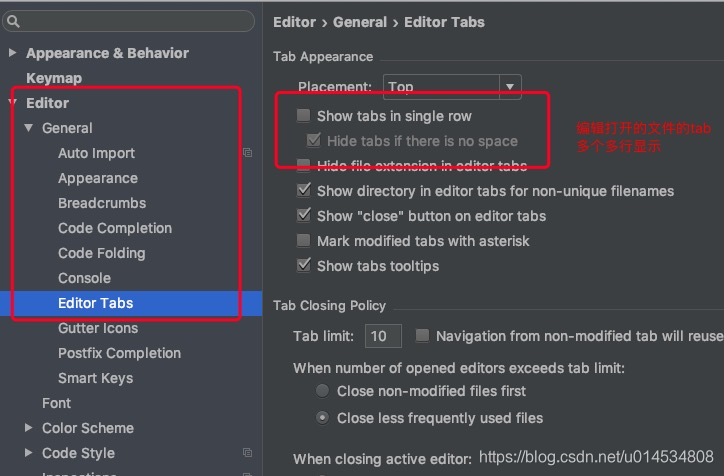Viewport: 724px width, 476px height.
Task: Expand the Color Scheme node
Action: (29, 428)
